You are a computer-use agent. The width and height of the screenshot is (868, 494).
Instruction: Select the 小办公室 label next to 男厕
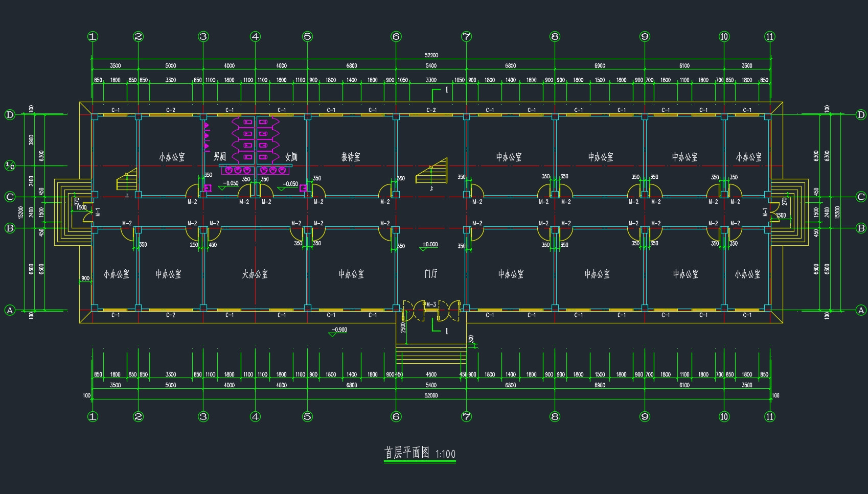[x=172, y=157]
